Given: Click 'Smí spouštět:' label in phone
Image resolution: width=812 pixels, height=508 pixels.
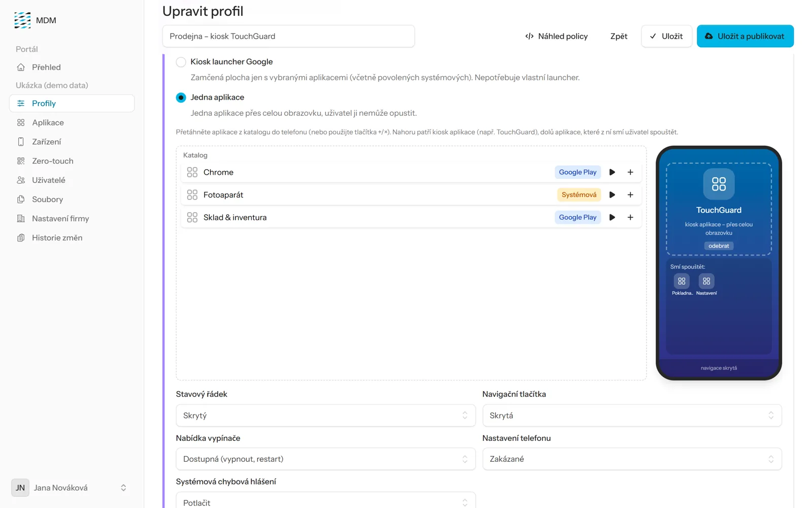Looking at the screenshot, I should tap(687, 267).
